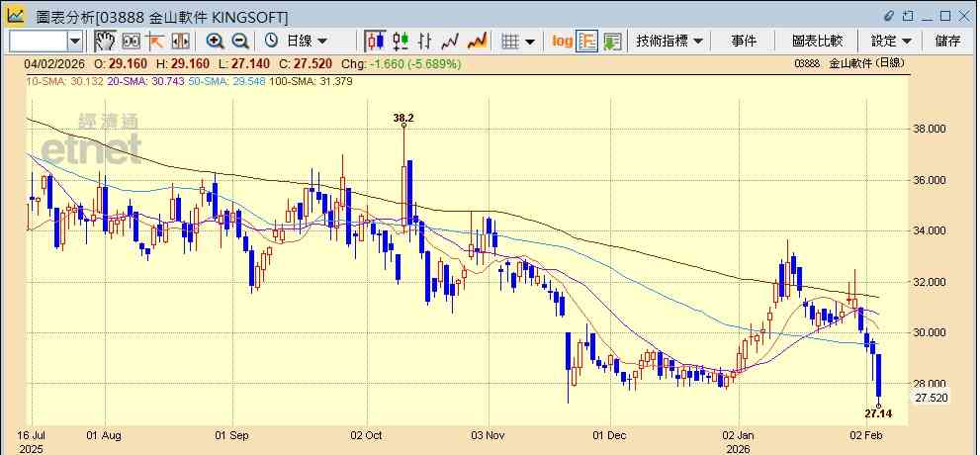The image size is (980, 455).
Task: Open the 設定 menu
Action: (891, 42)
